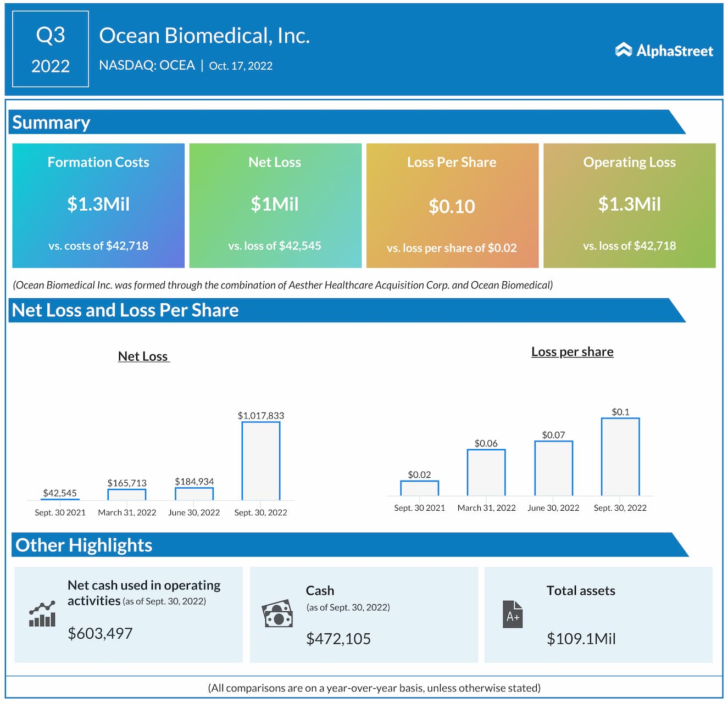Click the A+ document icon
Viewport: 728px width, 703px height.
point(512,614)
